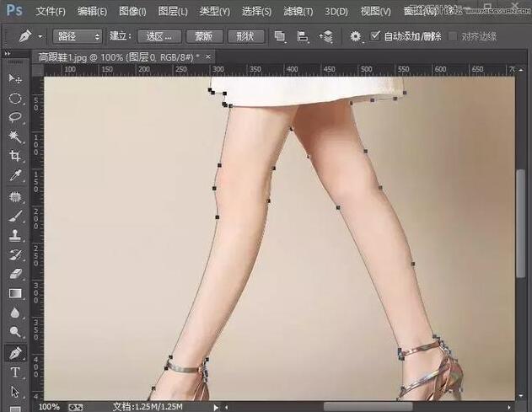The height and width of the screenshot is (412, 532).
Task: Click the 蒙版 mask button
Action: coord(204,36)
